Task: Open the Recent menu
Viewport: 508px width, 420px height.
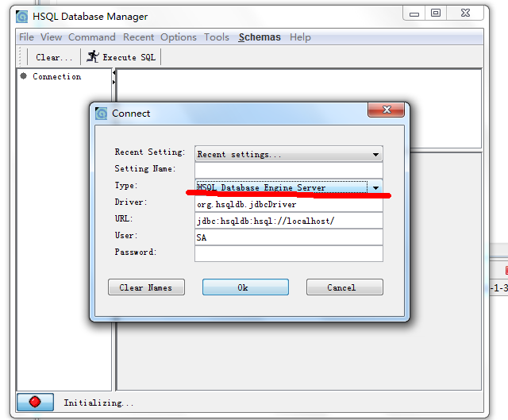Action: tap(138, 37)
